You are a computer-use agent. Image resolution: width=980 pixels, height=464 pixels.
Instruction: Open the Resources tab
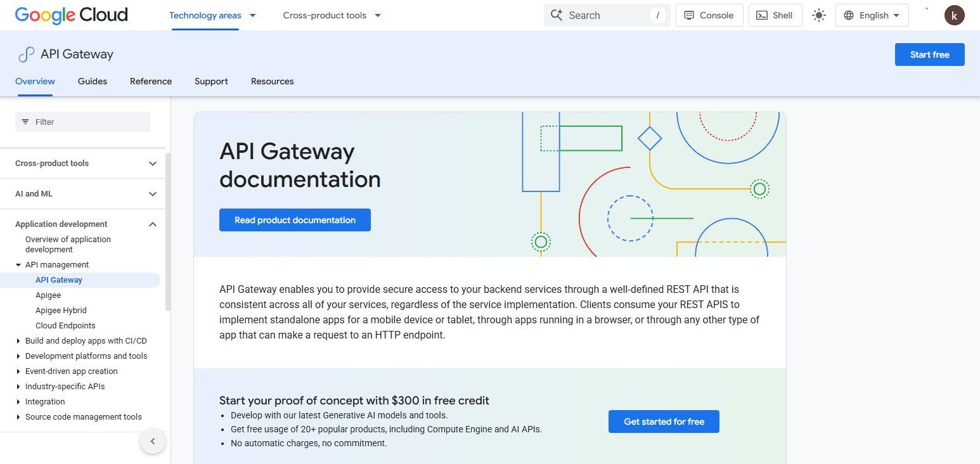(273, 81)
